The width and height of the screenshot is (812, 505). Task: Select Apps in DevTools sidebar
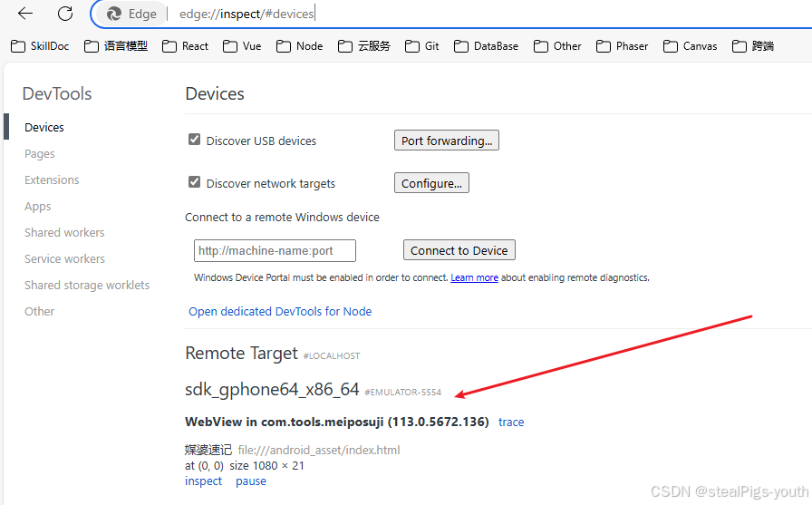point(38,206)
